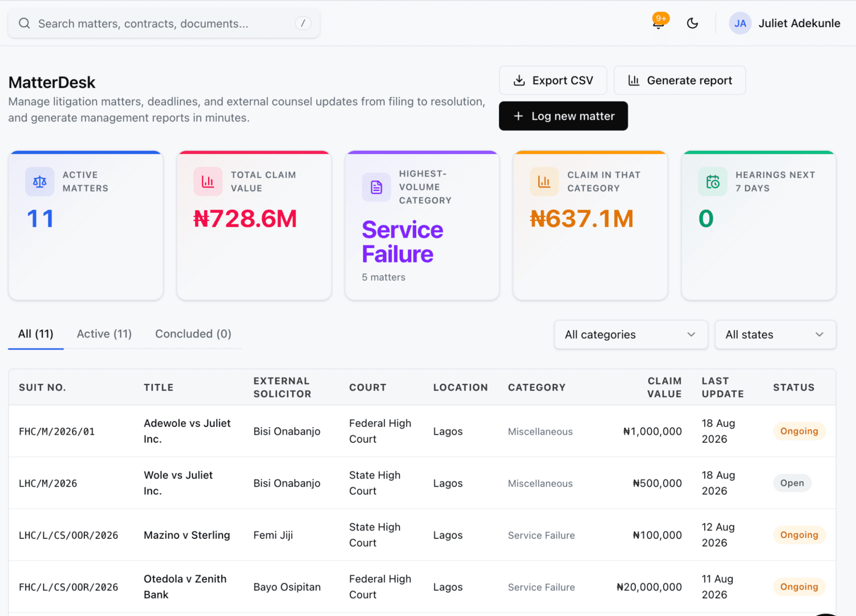Click the Status column header
The height and width of the screenshot is (616, 856).
click(x=793, y=387)
